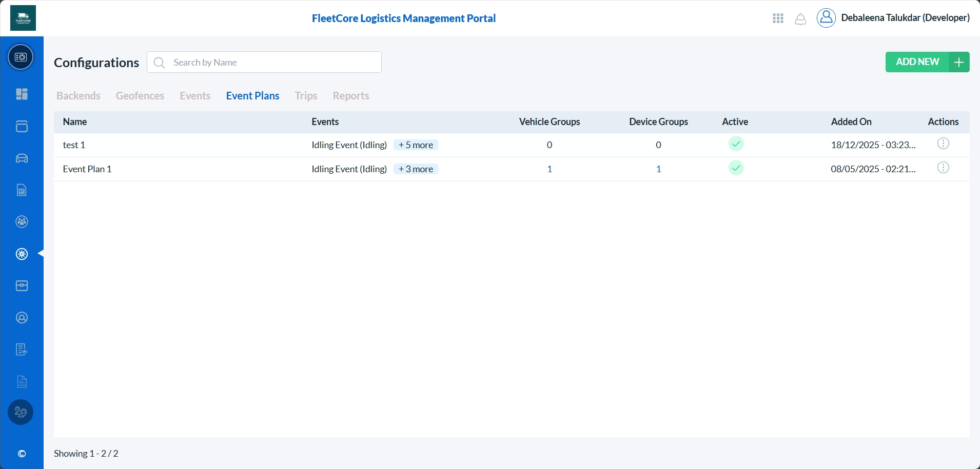Open the apps grid menu icon

coord(778,18)
